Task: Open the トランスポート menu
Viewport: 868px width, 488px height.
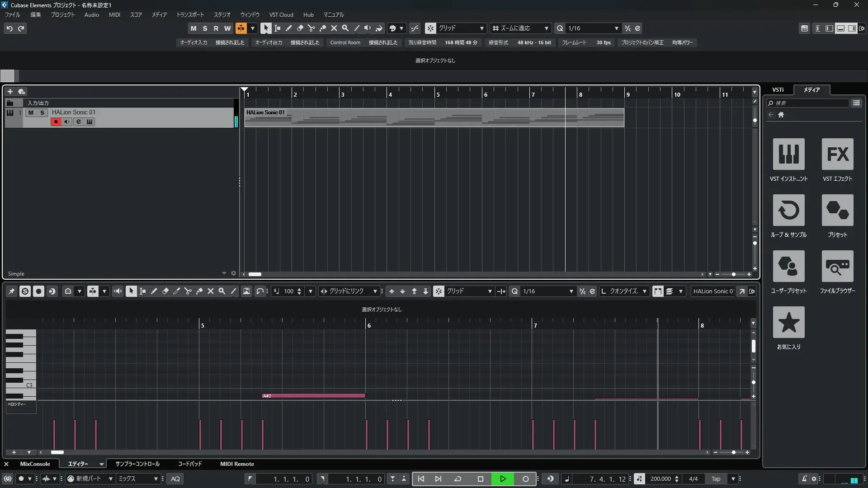Action: 190,15
